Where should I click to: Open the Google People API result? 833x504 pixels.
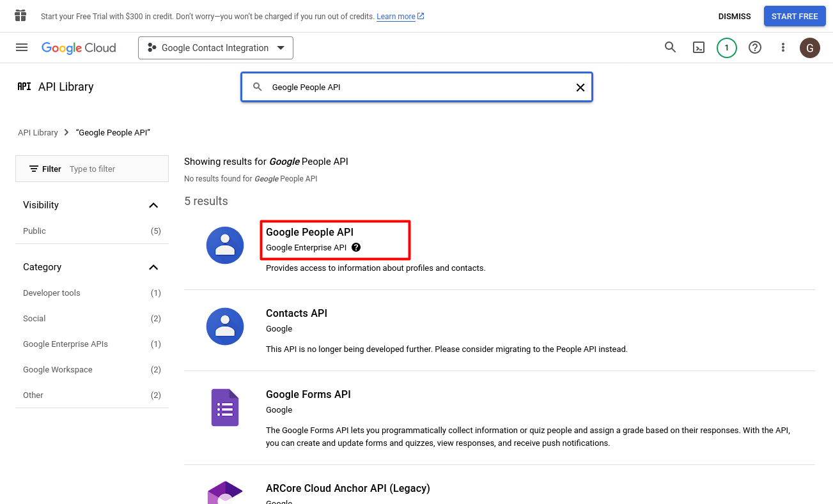coord(309,233)
